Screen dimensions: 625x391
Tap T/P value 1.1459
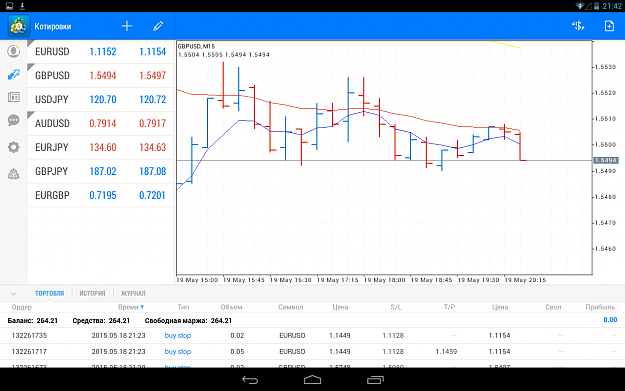(x=446, y=352)
